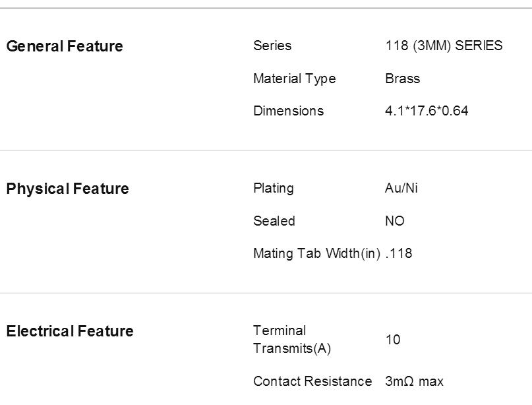Select the 10 terminal transmits value

tap(393, 340)
